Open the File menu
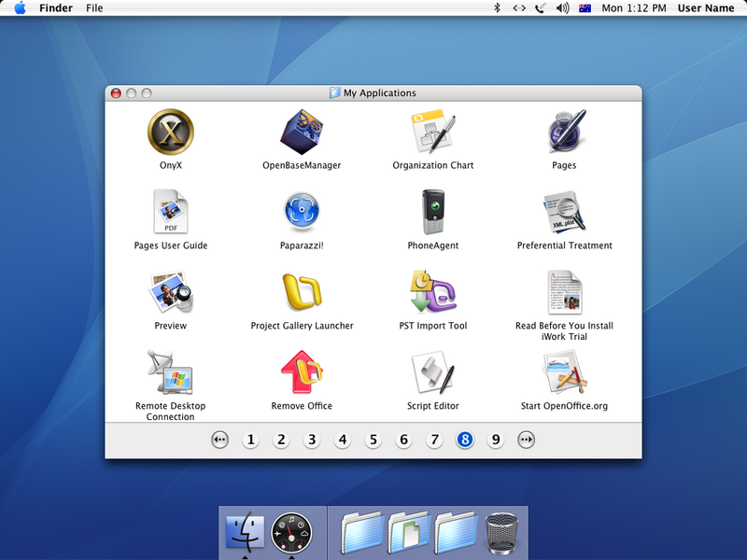The width and height of the screenshot is (747, 560). click(x=94, y=8)
